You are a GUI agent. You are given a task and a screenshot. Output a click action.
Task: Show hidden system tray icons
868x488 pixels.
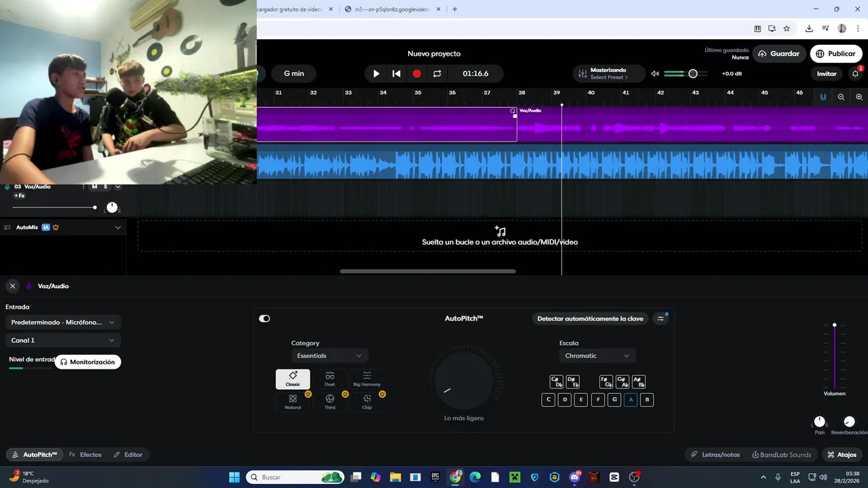764,477
